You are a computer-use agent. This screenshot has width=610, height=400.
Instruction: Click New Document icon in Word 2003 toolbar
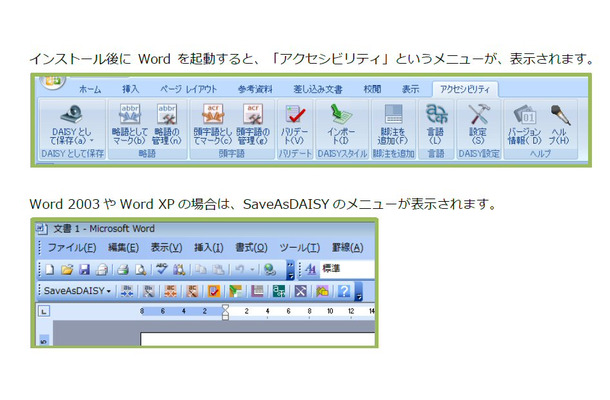[49, 269]
